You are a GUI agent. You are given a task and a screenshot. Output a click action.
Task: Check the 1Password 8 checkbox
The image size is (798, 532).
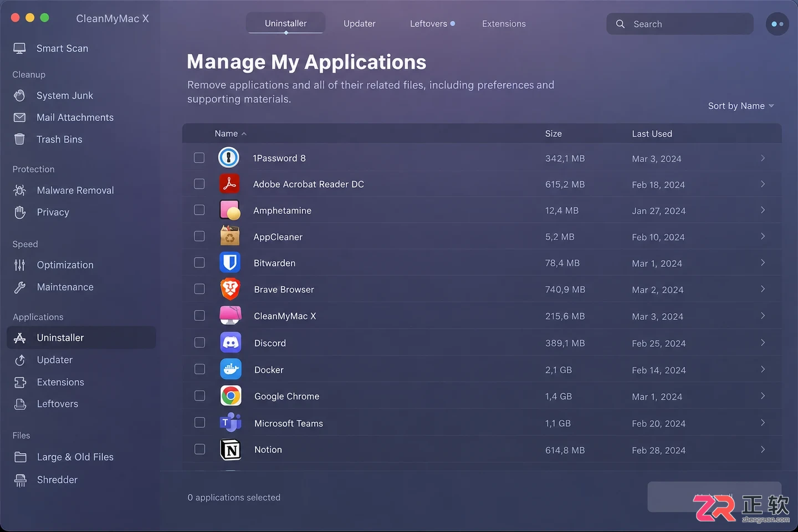point(199,158)
